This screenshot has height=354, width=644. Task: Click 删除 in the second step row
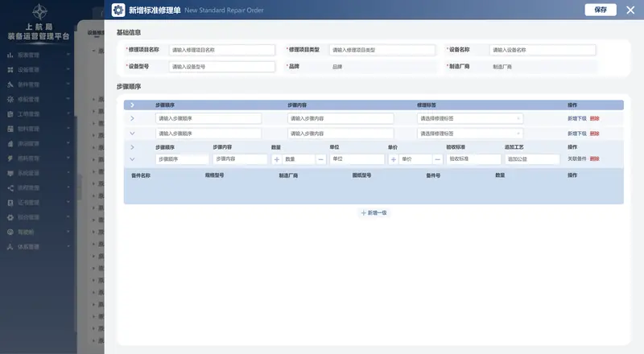pyautogui.click(x=594, y=134)
